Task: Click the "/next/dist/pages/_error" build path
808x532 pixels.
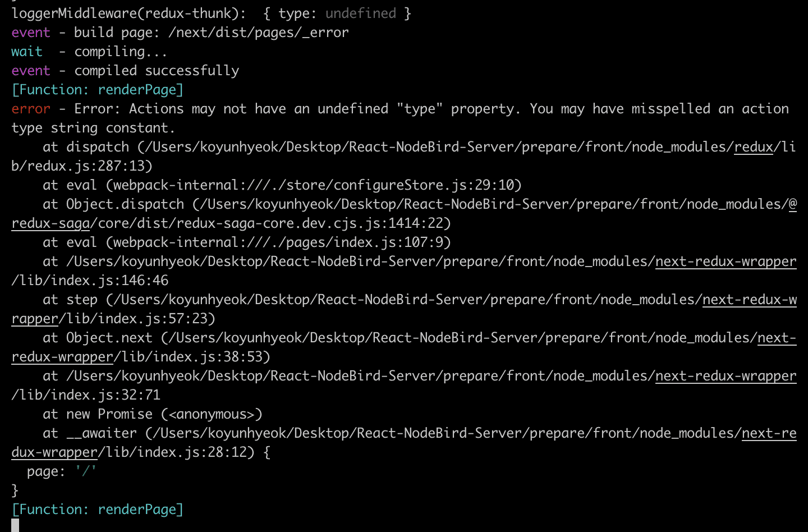Action: pos(259,33)
